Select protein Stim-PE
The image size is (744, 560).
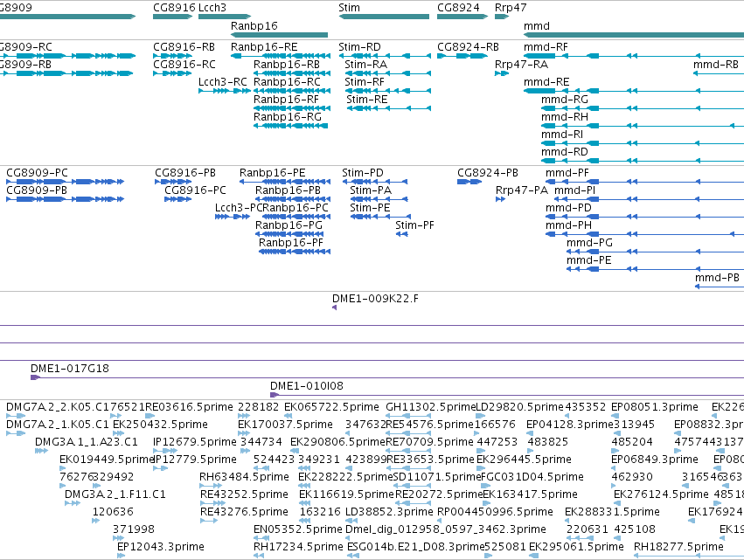click(379, 217)
